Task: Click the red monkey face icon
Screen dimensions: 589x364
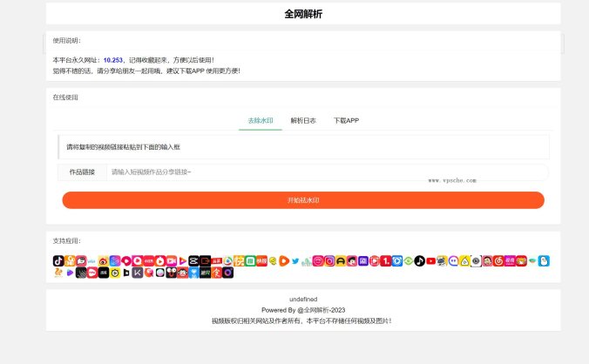Action: pyautogui.click(x=183, y=273)
